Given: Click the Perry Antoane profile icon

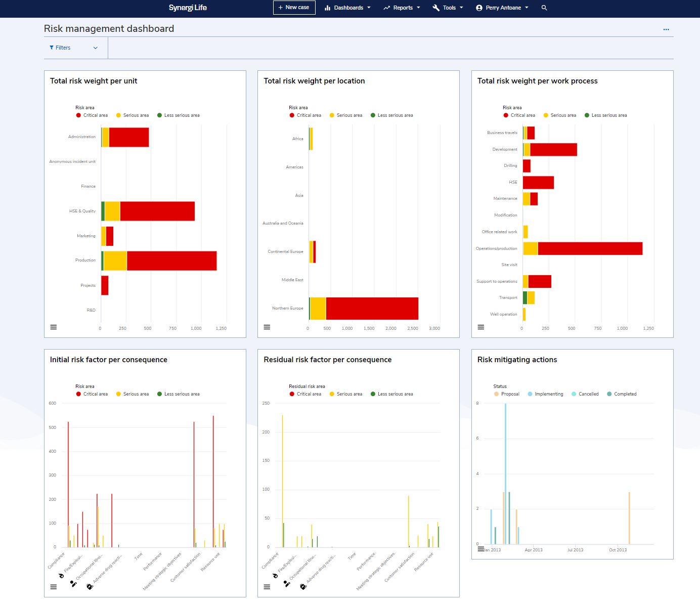Looking at the screenshot, I should point(479,8).
